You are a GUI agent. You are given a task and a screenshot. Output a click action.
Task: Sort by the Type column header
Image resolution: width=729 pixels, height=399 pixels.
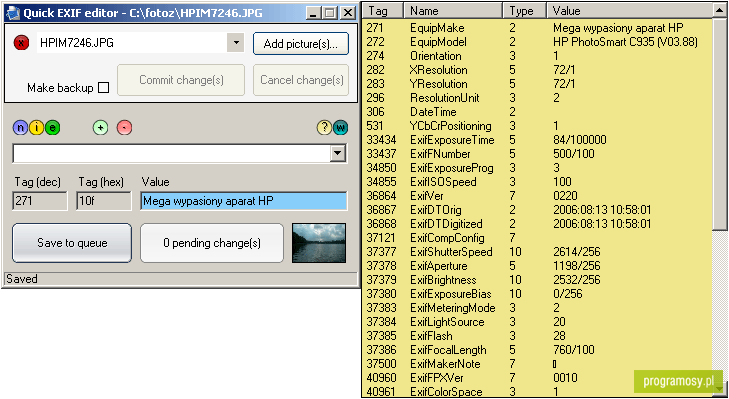[x=524, y=10]
